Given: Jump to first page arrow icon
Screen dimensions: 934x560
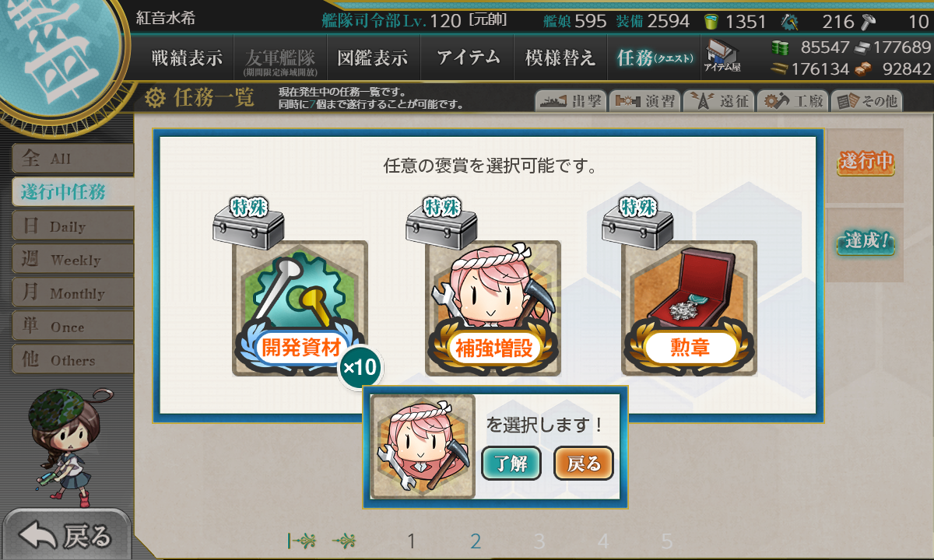Looking at the screenshot, I should coord(302,541).
